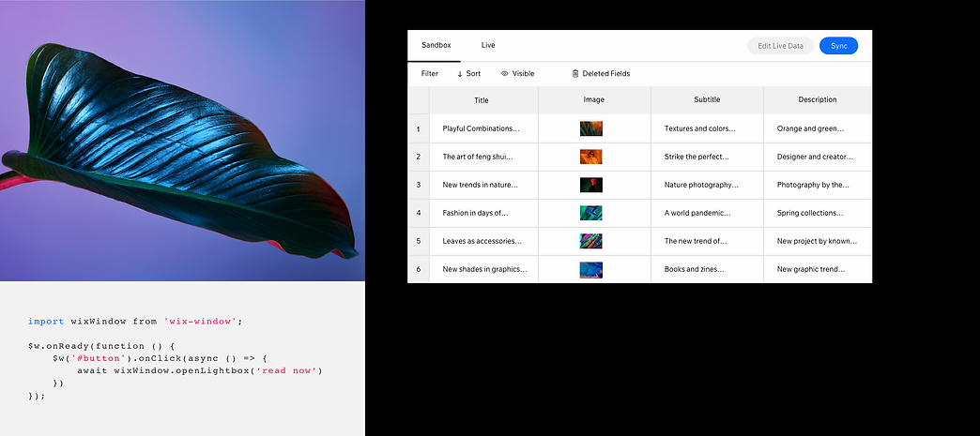
Task: Switch to the Sandbox tab
Action: (436, 45)
